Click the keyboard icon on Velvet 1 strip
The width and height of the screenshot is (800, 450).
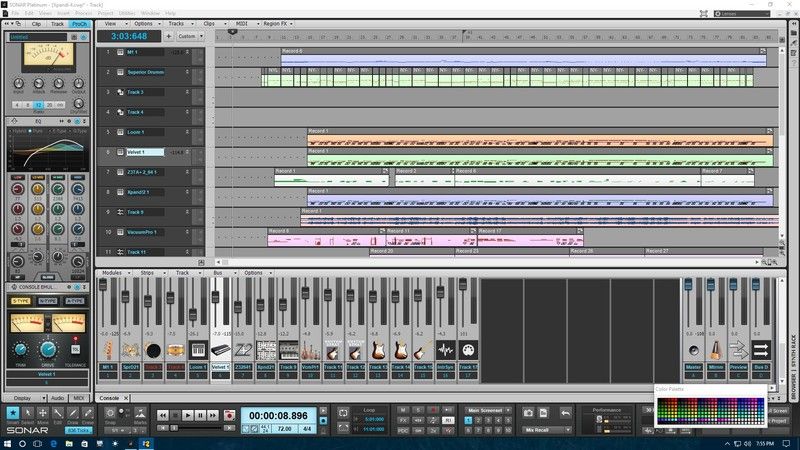[x=220, y=351]
